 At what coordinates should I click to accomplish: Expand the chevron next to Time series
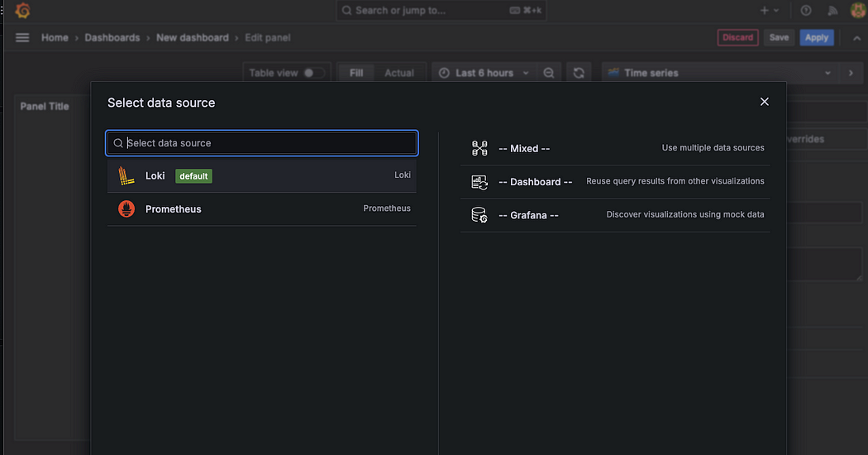[851, 73]
